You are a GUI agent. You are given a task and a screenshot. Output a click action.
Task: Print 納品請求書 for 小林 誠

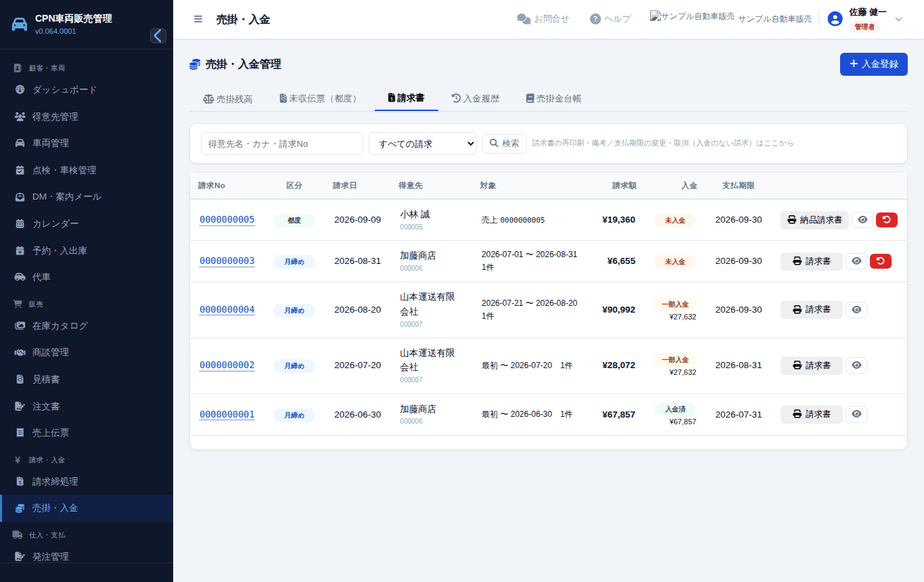814,220
